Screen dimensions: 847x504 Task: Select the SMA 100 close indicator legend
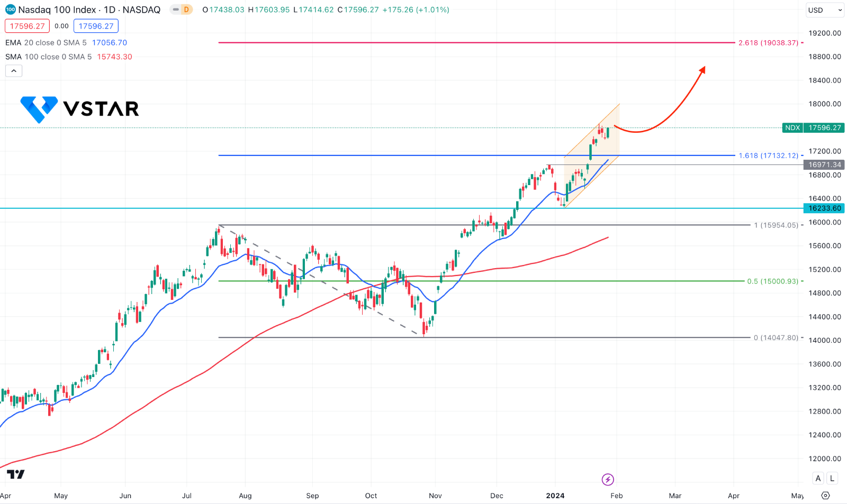pyautogui.click(x=49, y=57)
